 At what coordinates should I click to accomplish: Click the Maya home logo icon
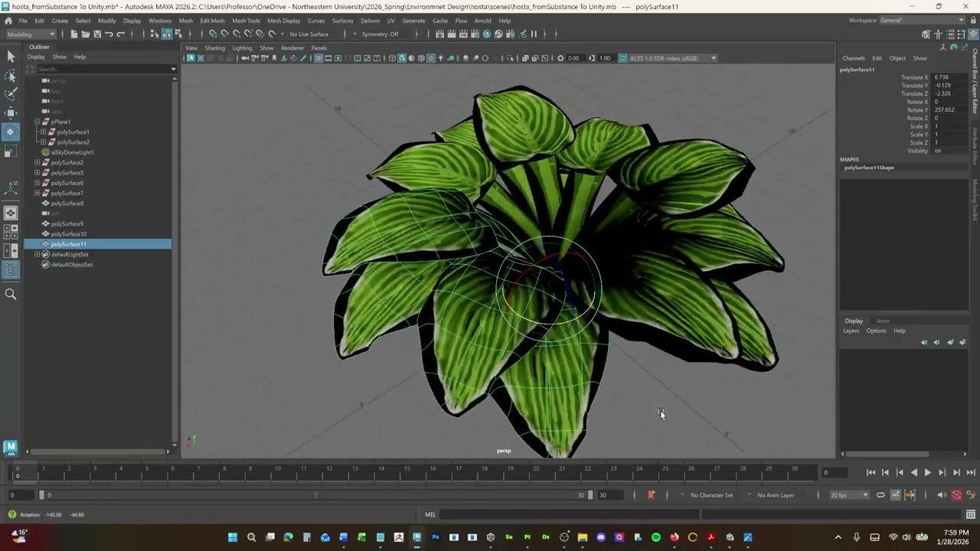[x=10, y=447]
